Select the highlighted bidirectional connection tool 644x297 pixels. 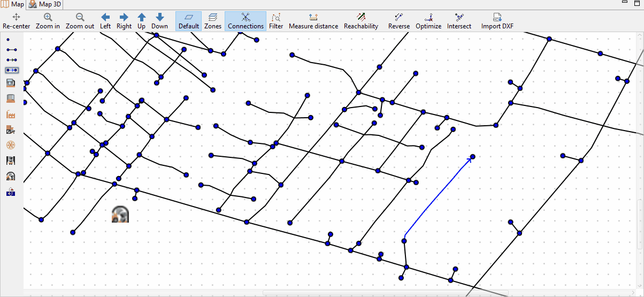pyautogui.click(x=11, y=70)
